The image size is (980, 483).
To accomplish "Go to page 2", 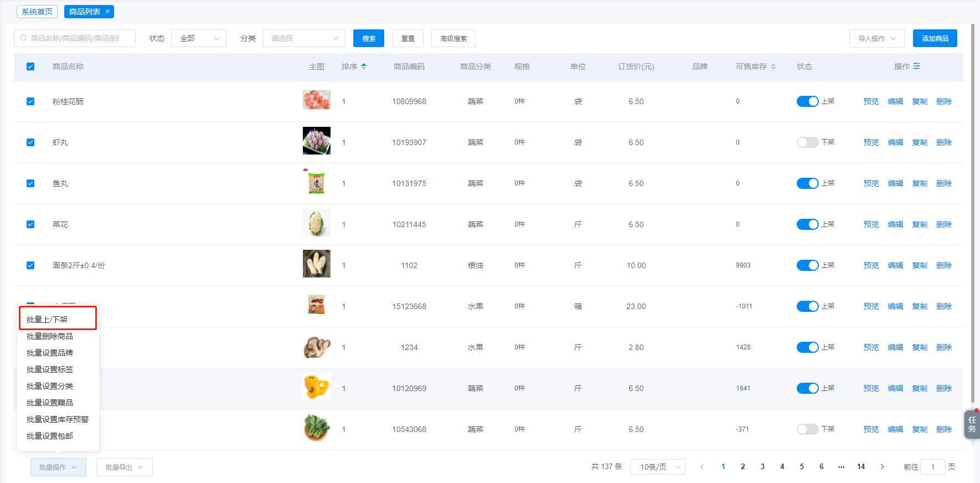I will point(743,467).
